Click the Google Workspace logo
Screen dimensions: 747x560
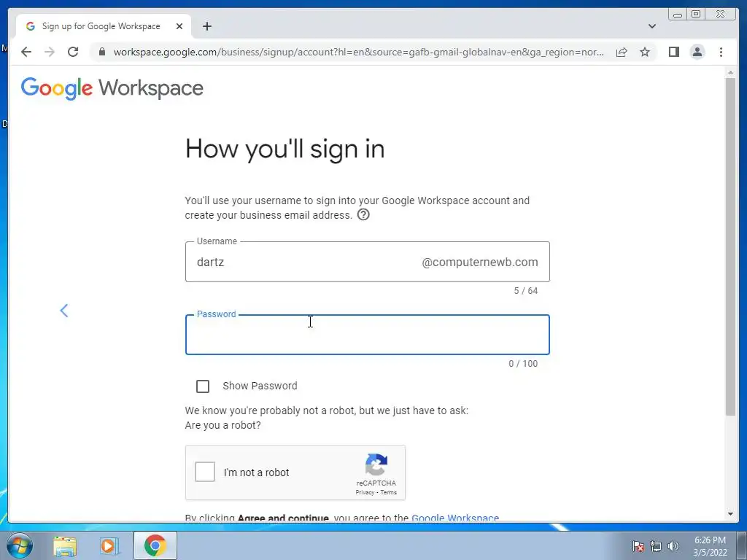[112, 88]
